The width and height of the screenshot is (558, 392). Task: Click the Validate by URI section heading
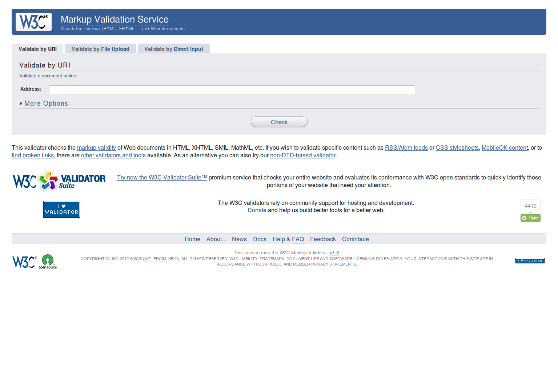point(45,65)
